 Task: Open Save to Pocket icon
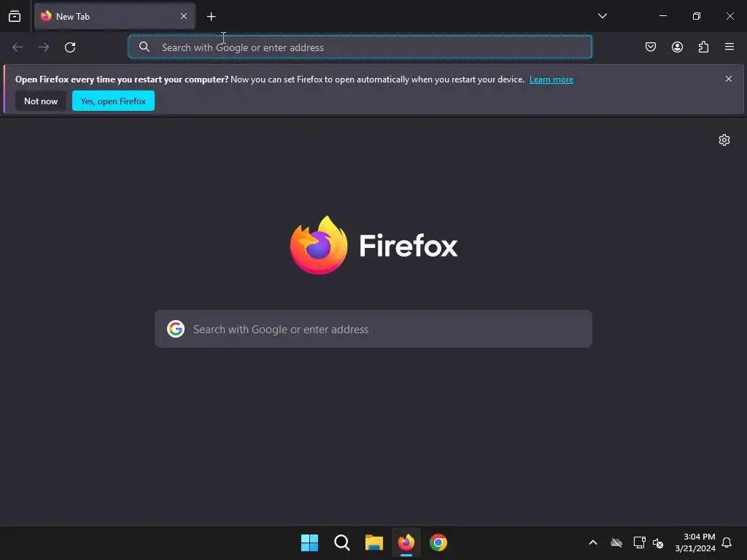pos(651,47)
